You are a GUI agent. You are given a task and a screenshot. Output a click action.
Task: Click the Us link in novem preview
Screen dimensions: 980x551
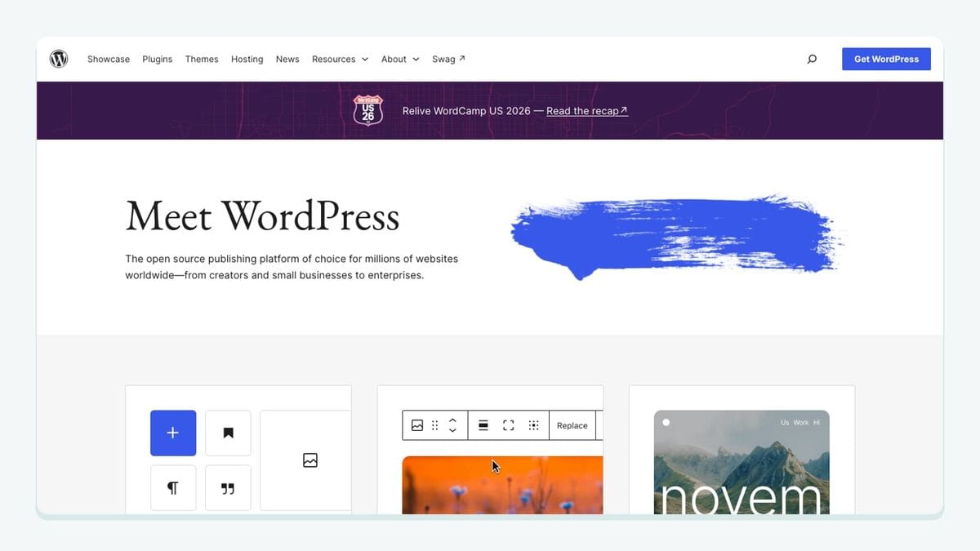point(785,422)
